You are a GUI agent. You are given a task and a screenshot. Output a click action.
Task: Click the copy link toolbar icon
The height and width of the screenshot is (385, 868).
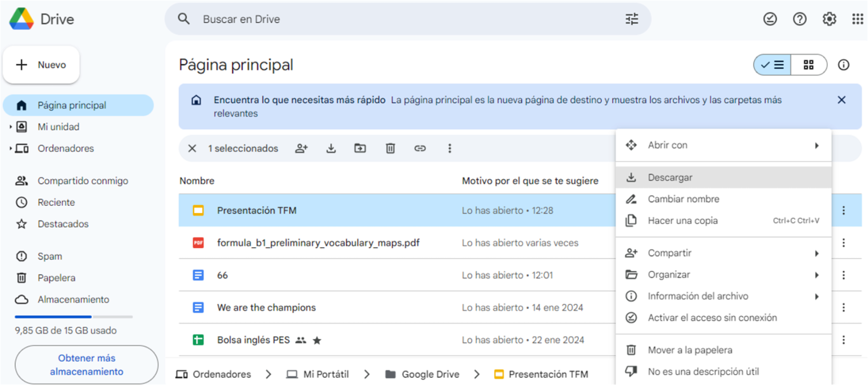click(x=420, y=148)
